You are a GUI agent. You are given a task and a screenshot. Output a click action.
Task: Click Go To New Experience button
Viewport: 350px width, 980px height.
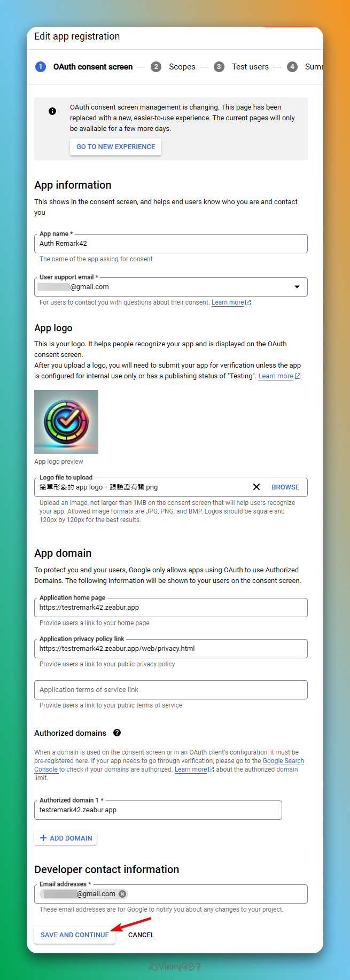click(x=115, y=147)
